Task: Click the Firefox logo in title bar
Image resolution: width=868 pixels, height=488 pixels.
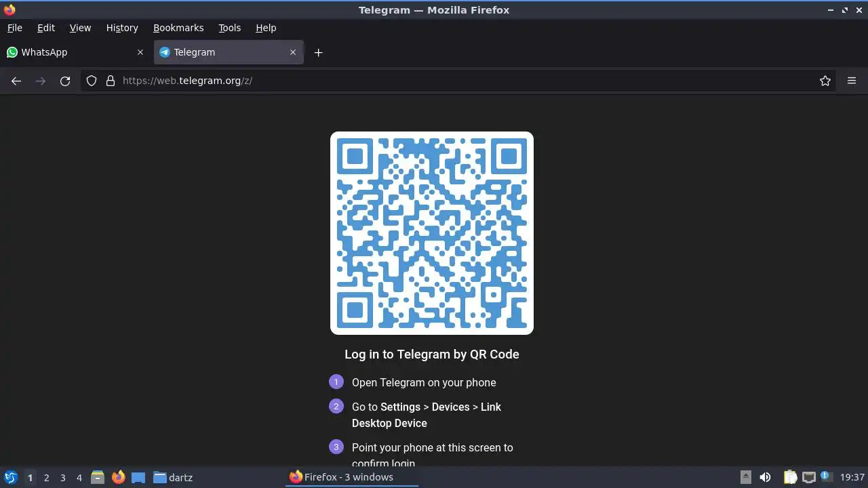Action: 9,9
